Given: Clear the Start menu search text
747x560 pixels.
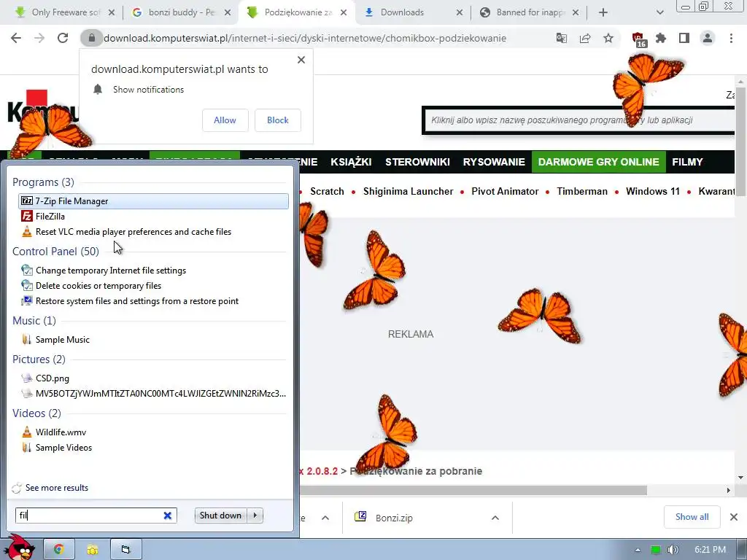Looking at the screenshot, I should [x=168, y=516].
